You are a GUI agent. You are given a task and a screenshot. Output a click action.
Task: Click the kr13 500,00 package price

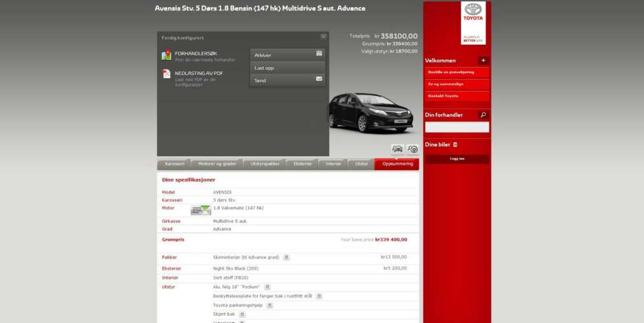(x=394, y=257)
